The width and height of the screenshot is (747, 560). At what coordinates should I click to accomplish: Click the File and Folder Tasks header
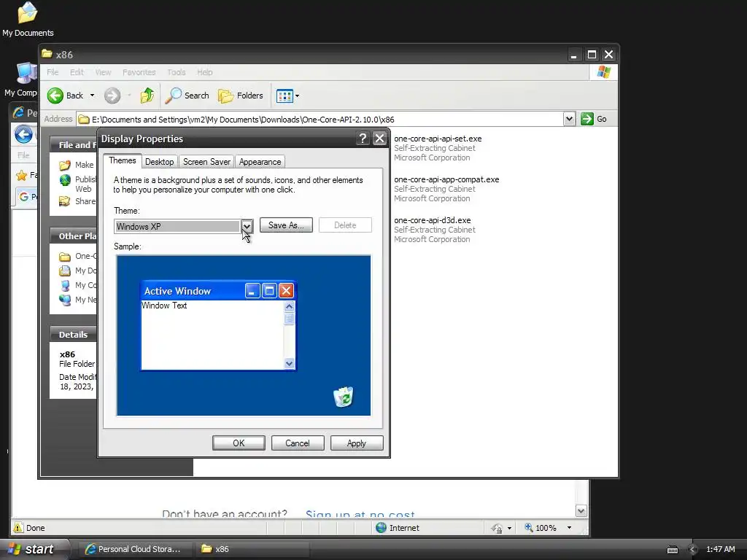tap(74, 145)
